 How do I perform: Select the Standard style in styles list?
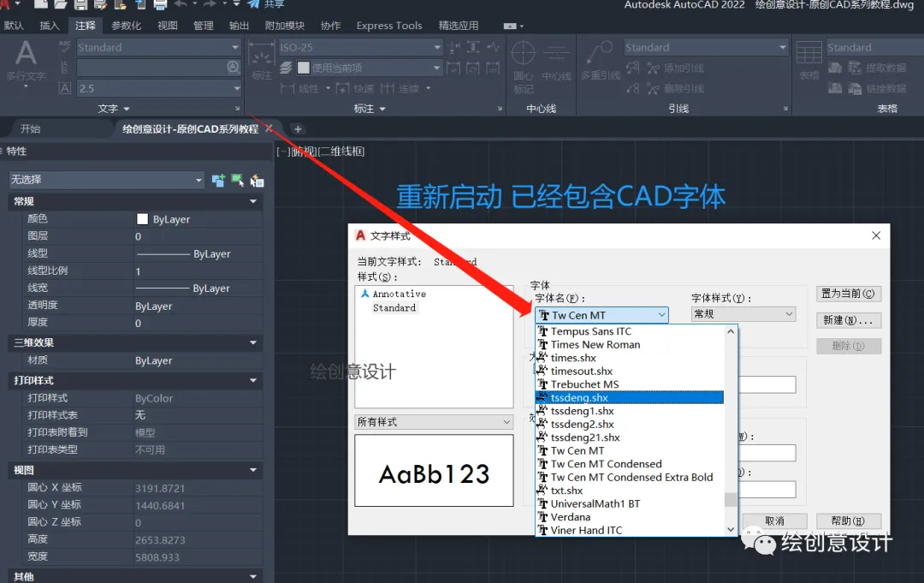(394, 307)
